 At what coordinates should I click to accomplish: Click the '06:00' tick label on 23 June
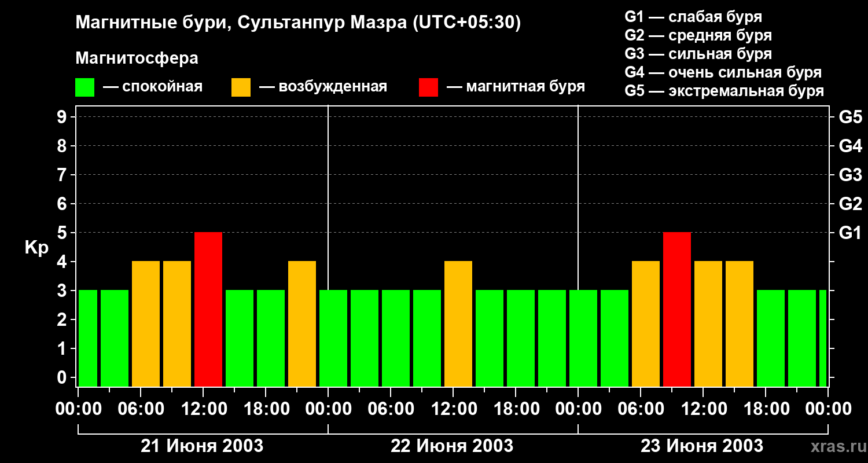pos(641,409)
